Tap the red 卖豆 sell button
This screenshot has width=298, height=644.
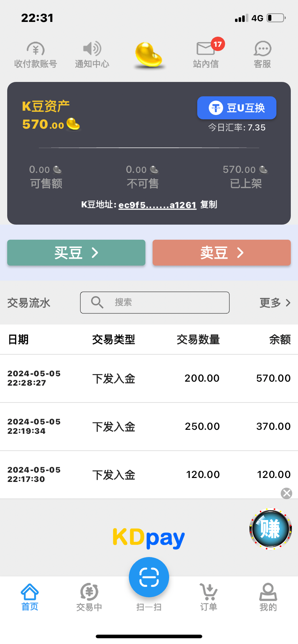pyautogui.click(x=222, y=253)
